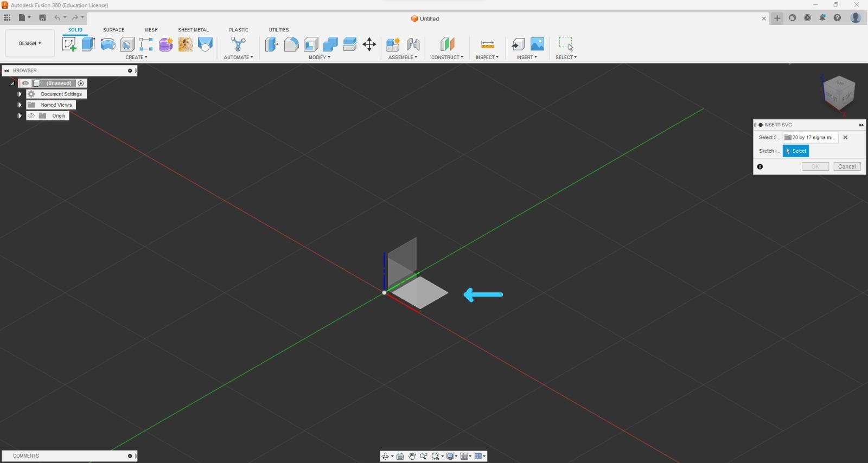Launch the Create Form tool
The width and height of the screenshot is (868, 463).
[166, 44]
